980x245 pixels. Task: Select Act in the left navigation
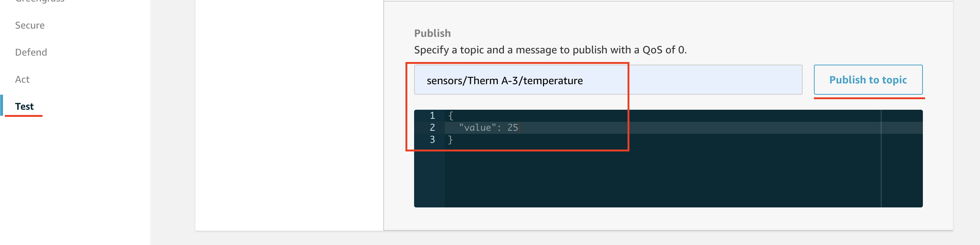coord(22,80)
